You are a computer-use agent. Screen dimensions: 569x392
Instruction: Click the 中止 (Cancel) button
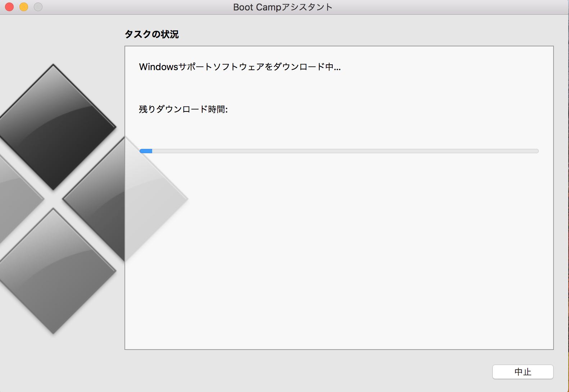[x=523, y=372]
